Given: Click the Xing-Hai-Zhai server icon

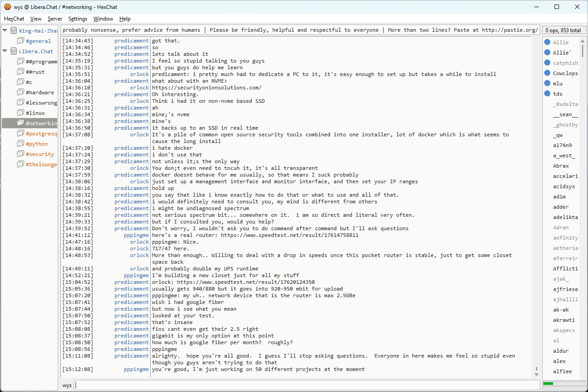Looking at the screenshot, I should click(13, 30).
